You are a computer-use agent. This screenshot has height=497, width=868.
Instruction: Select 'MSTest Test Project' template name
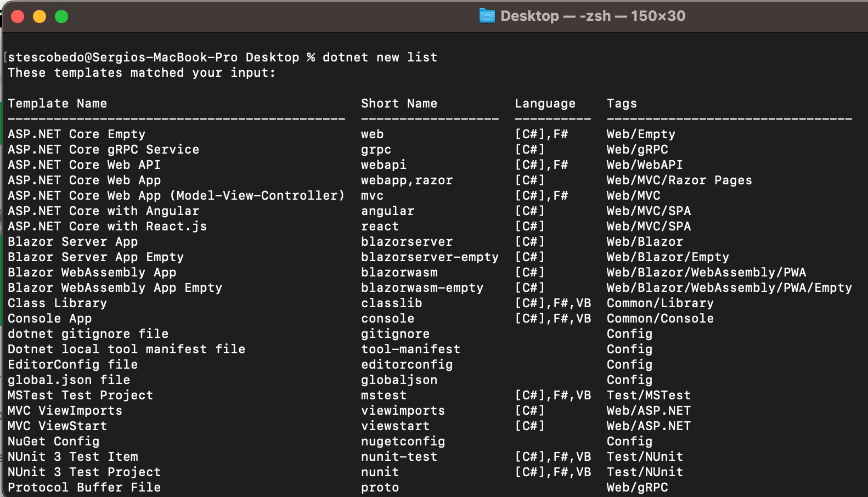[x=81, y=396]
